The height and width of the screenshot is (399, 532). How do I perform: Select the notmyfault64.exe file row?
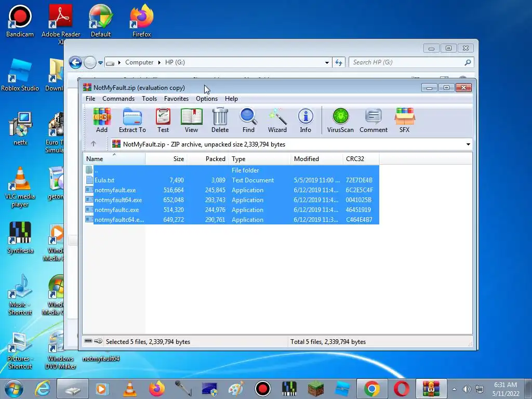coord(231,200)
